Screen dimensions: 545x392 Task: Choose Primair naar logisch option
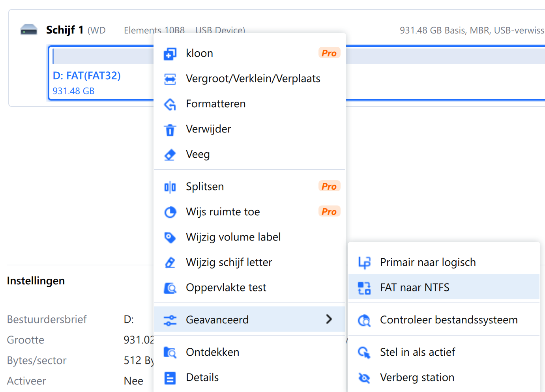(428, 262)
